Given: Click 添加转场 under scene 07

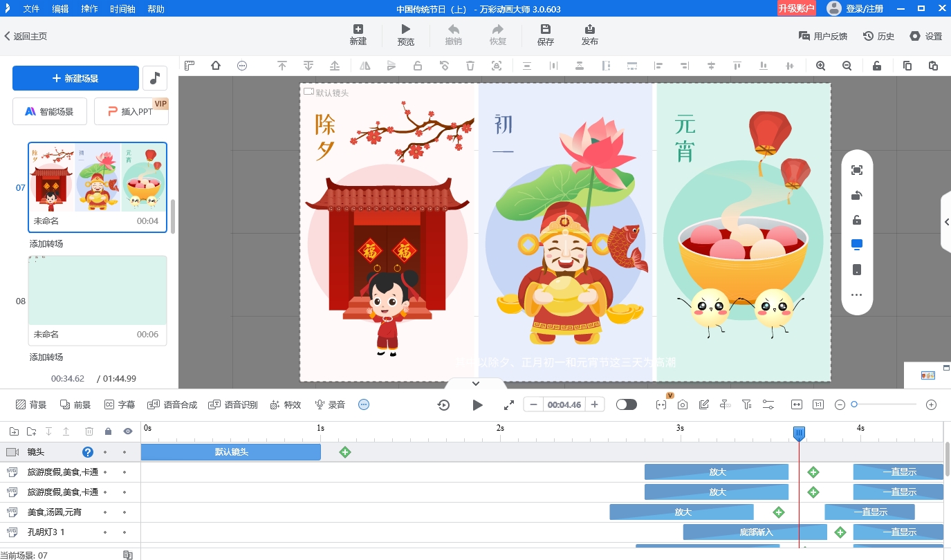Looking at the screenshot, I should pos(46,244).
